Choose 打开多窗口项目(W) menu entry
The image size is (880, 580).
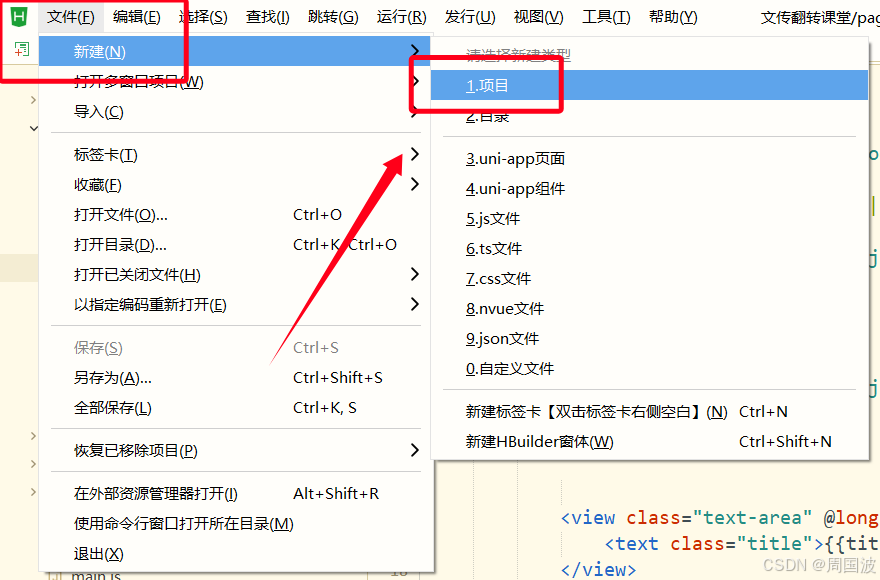pyautogui.click(x=235, y=82)
